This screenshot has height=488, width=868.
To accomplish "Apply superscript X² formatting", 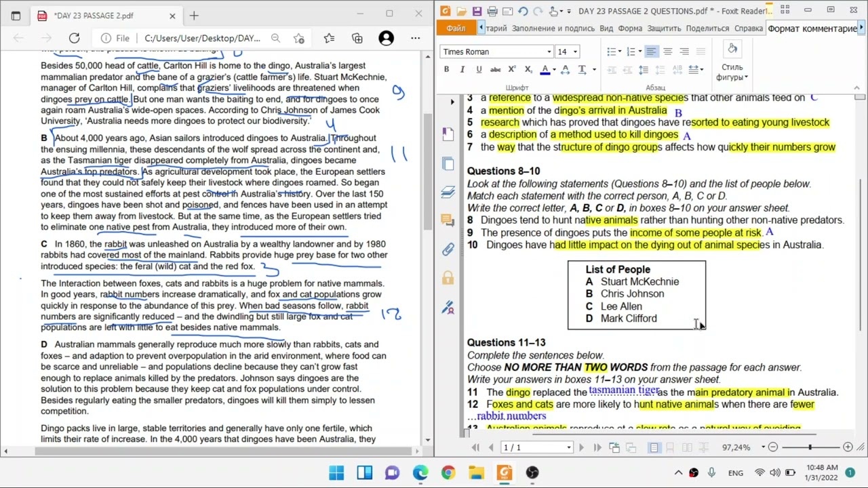I will [512, 69].
